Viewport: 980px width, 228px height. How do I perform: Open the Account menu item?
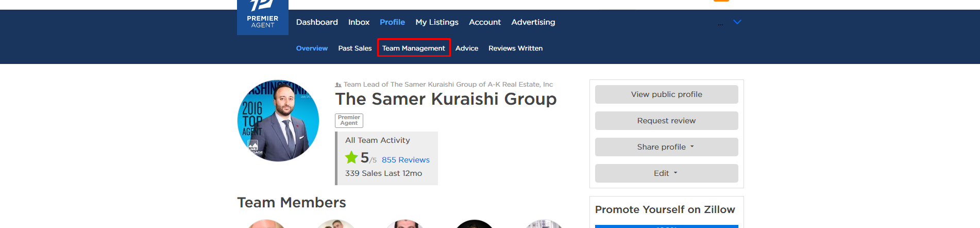(484, 22)
